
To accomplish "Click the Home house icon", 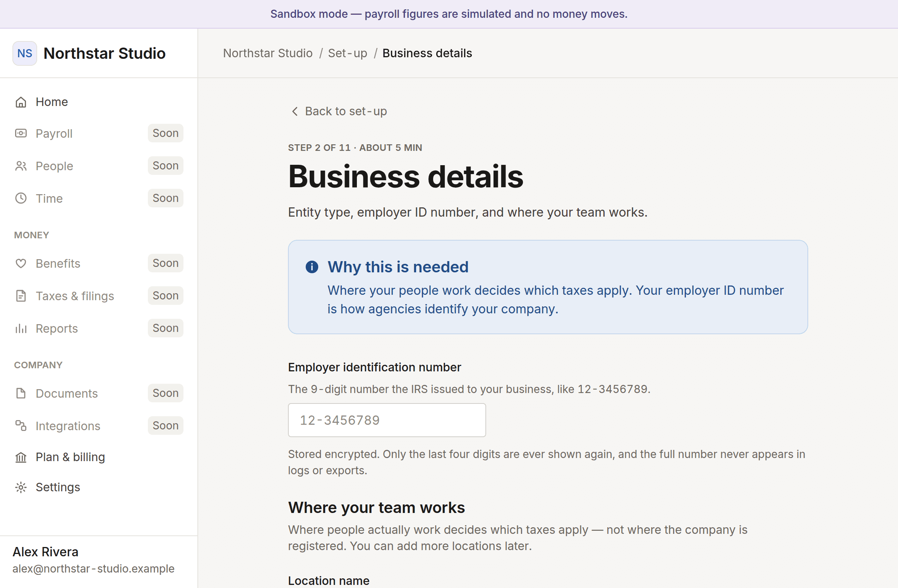I will pyautogui.click(x=21, y=102).
